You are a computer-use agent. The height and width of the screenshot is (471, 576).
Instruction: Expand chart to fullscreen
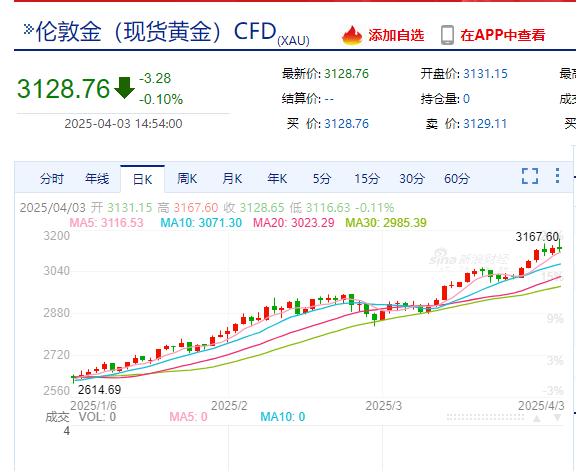coord(530,176)
